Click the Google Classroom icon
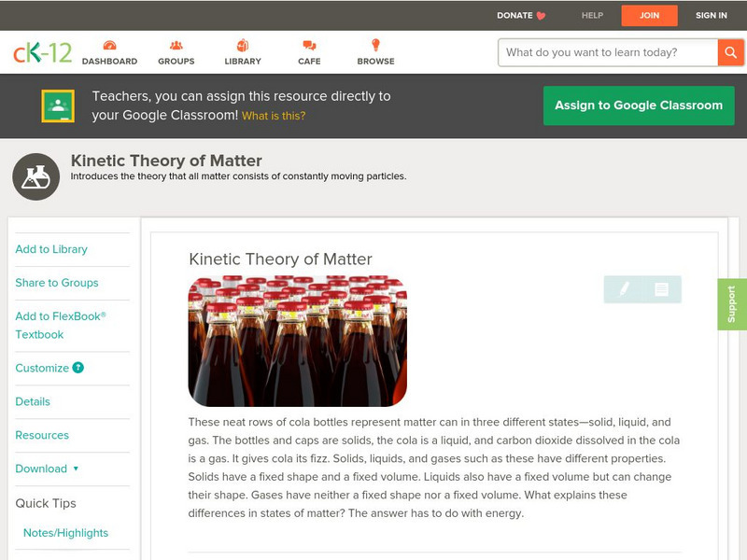 pyautogui.click(x=58, y=105)
